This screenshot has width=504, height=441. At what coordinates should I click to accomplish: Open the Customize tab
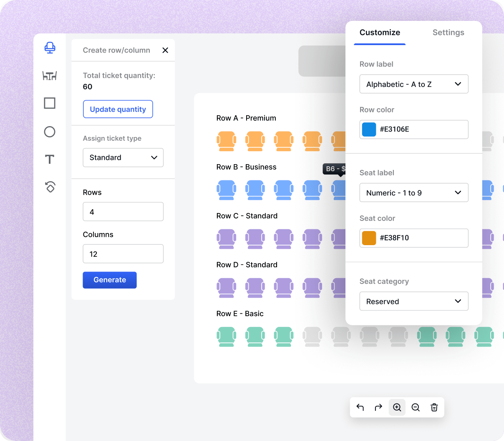[x=380, y=33]
